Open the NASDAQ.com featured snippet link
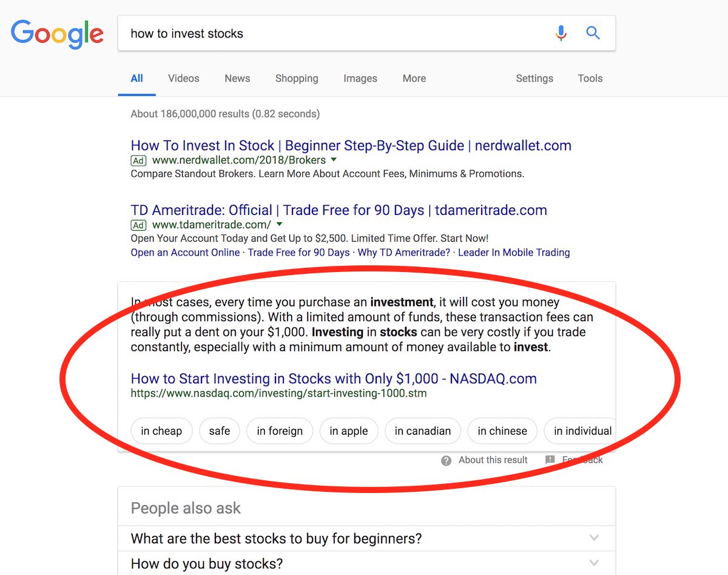728x575 pixels. click(x=334, y=378)
